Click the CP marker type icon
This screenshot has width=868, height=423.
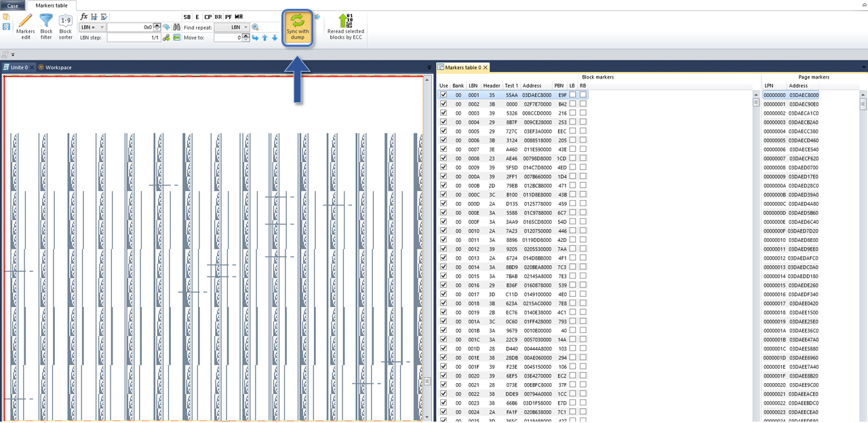coord(208,17)
